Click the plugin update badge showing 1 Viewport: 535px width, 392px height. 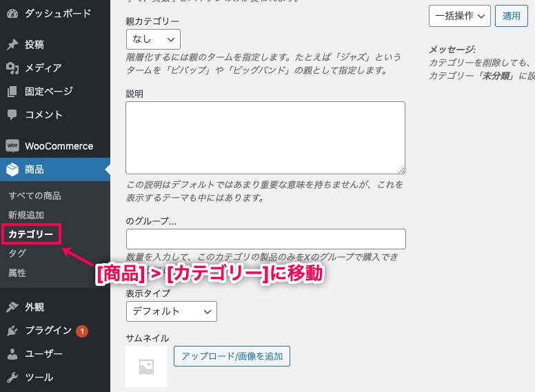click(82, 331)
